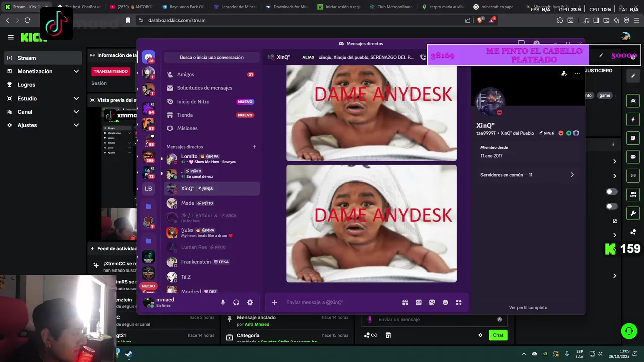Click green support headset floating button
The width and height of the screenshot is (644, 362).
pos(629,331)
